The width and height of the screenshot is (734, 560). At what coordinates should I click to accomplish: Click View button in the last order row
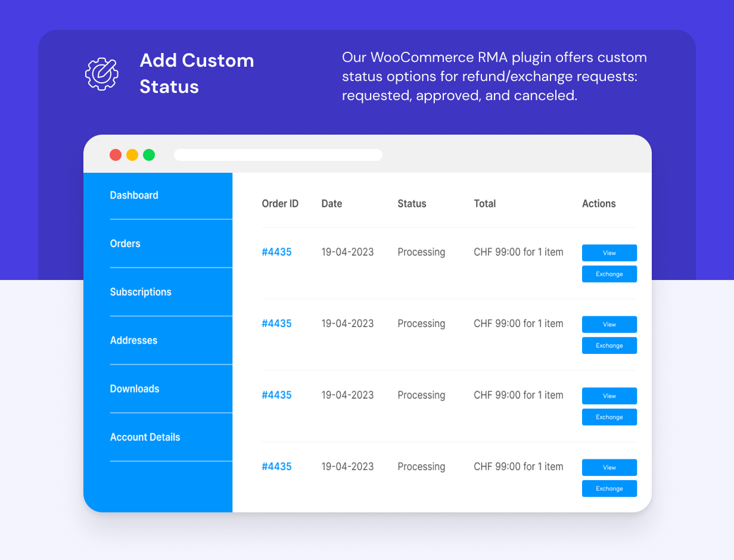[609, 468]
